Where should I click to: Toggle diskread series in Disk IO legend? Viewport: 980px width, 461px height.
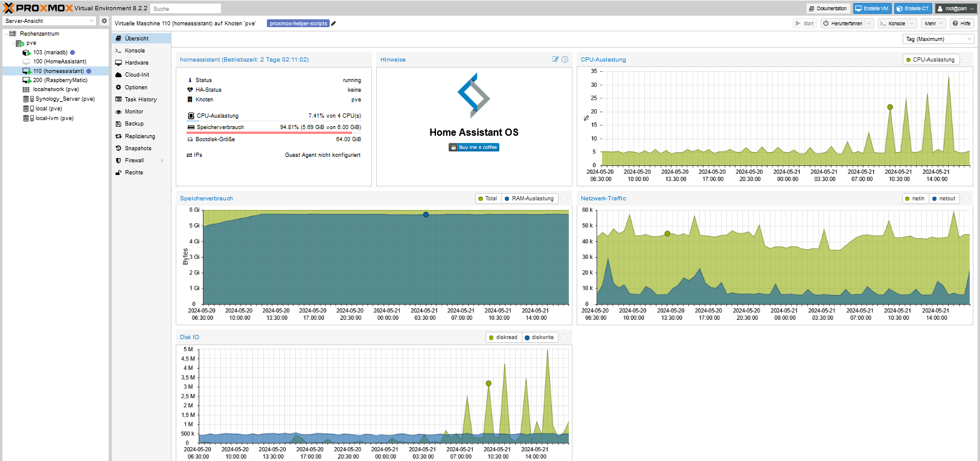point(503,337)
